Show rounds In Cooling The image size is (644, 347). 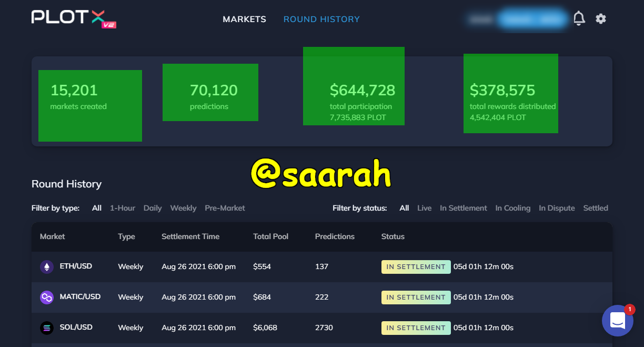(x=513, y=208)
